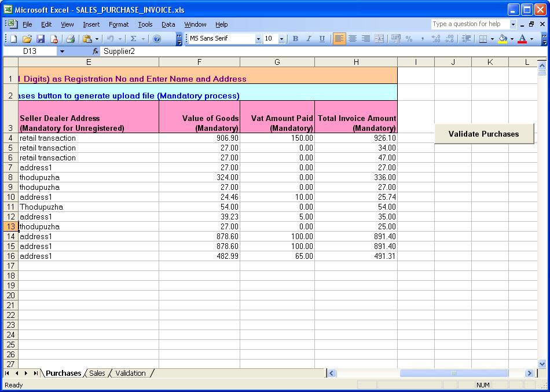Click in the Type a question for help box

[470, 24]
